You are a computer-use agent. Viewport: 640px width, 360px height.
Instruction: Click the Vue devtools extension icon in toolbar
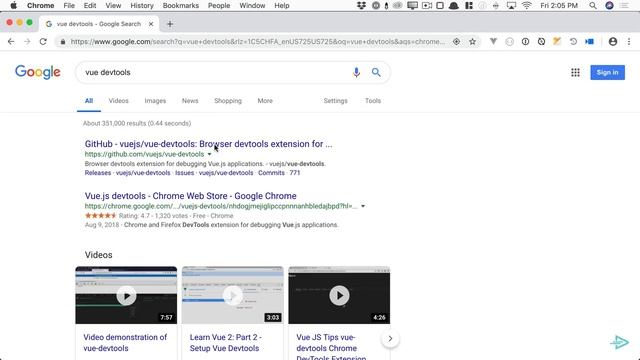click(x=493, y=42)
